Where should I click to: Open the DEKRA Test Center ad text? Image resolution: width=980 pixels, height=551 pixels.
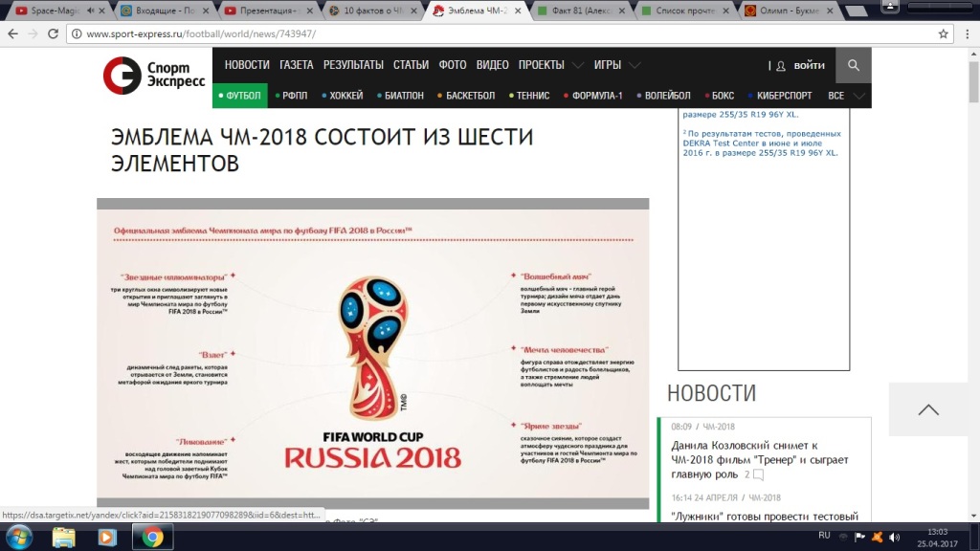[761, 143]
